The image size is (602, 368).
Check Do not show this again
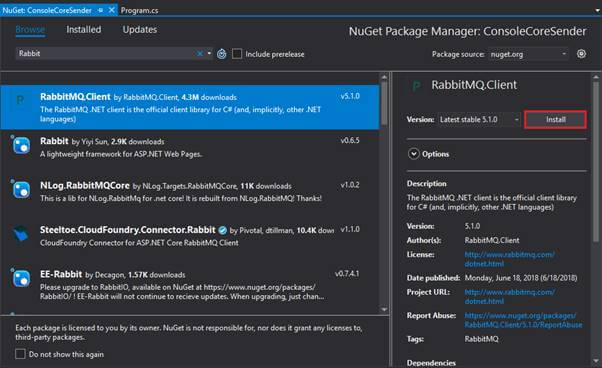20,354
